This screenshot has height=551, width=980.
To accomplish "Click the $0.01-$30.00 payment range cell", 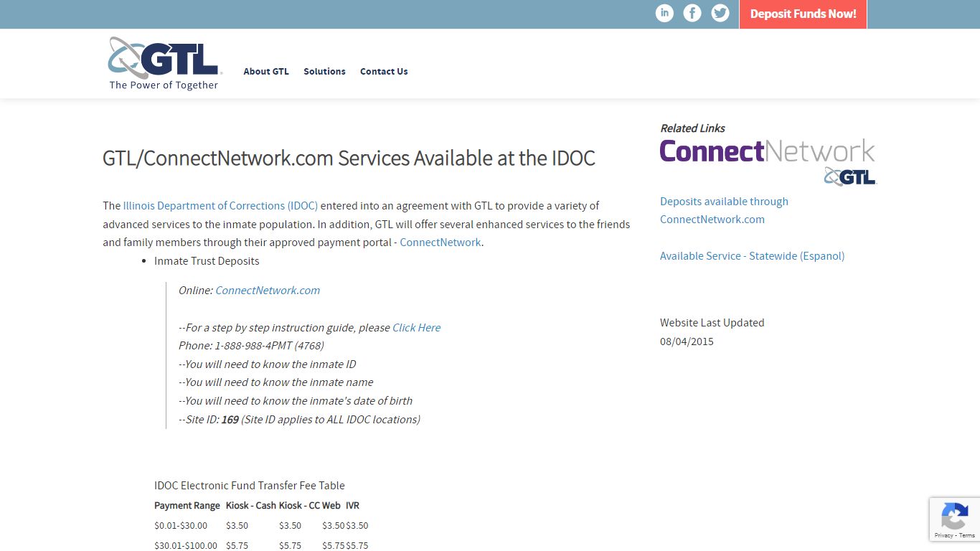I will [181, 525].
